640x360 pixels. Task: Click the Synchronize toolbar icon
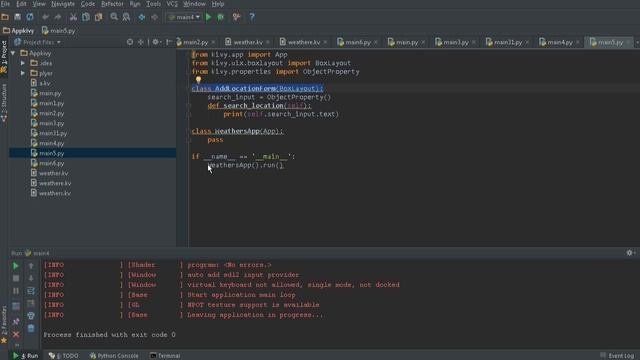[30, 17]
